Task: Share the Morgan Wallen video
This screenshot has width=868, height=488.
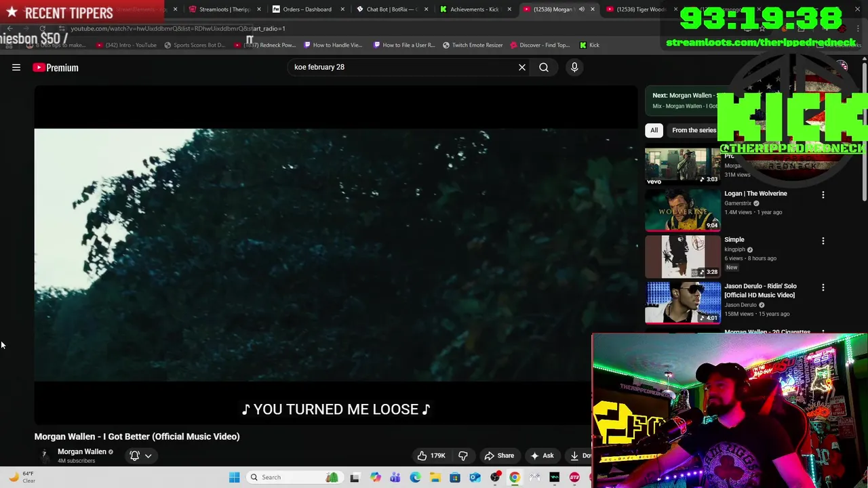Action: (x=499, y=455)
